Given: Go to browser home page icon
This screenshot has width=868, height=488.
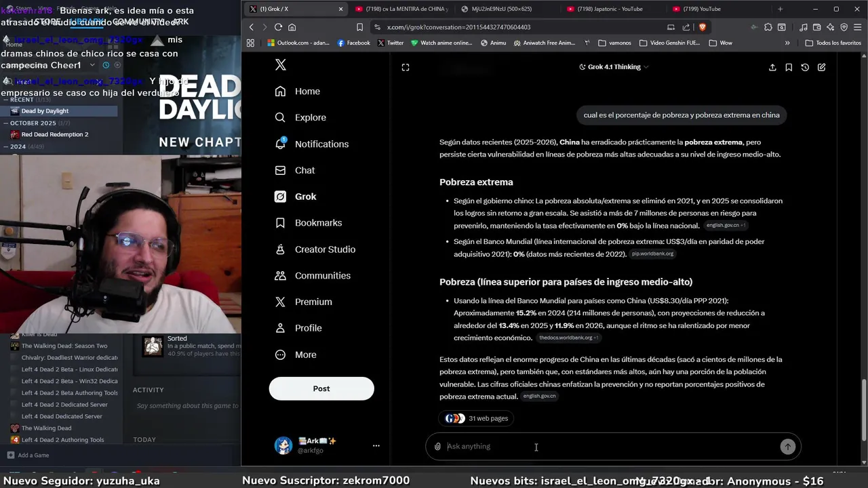Looking at the screenshot, I should [292, 27].
